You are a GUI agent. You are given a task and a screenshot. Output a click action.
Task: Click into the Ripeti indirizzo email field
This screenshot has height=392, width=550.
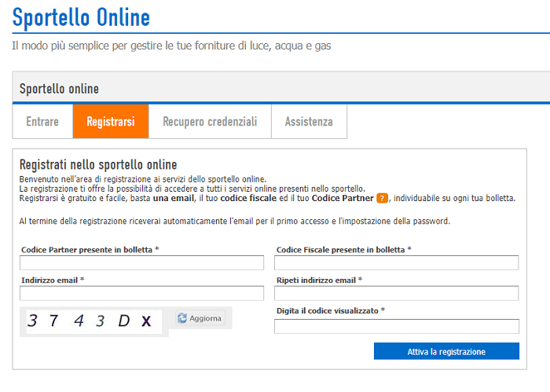[396, 293]
